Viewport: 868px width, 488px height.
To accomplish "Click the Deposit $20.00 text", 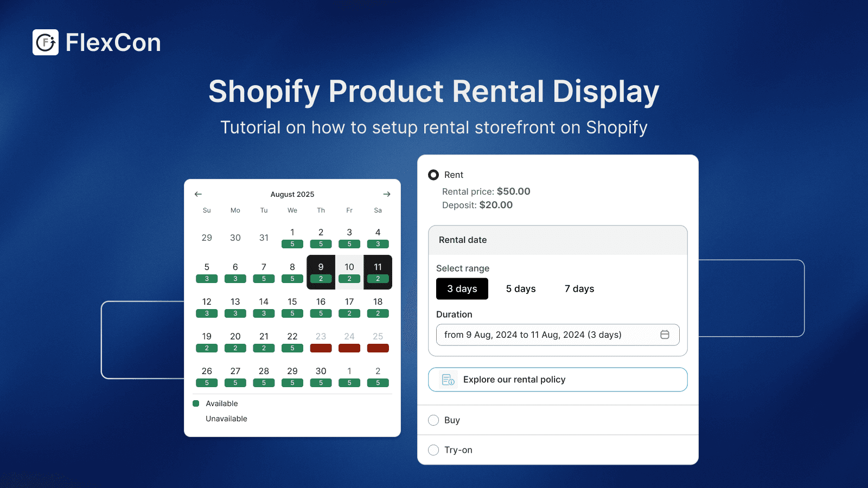I will pos(477,205).
